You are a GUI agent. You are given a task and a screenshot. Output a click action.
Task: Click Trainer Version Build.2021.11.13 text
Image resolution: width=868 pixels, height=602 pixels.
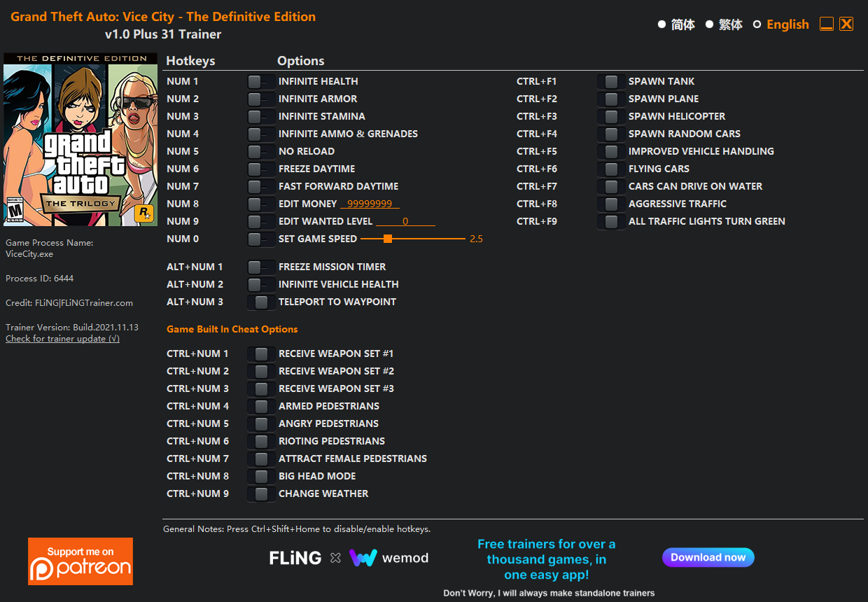click(x=72, y=328)
